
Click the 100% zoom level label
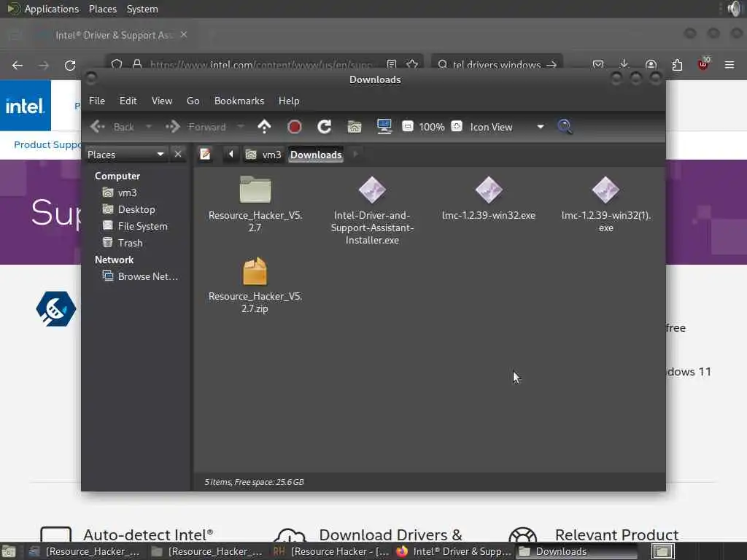[432, 127]
